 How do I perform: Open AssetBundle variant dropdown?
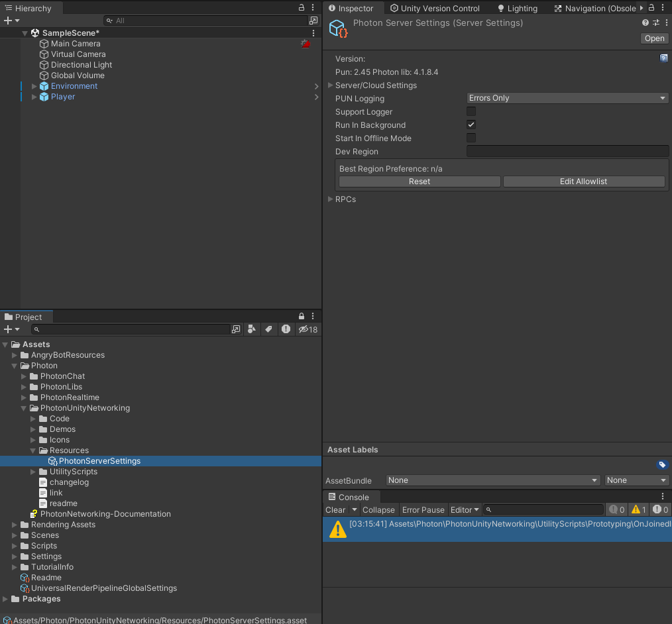pyautogui.click(x=636, y=480)
